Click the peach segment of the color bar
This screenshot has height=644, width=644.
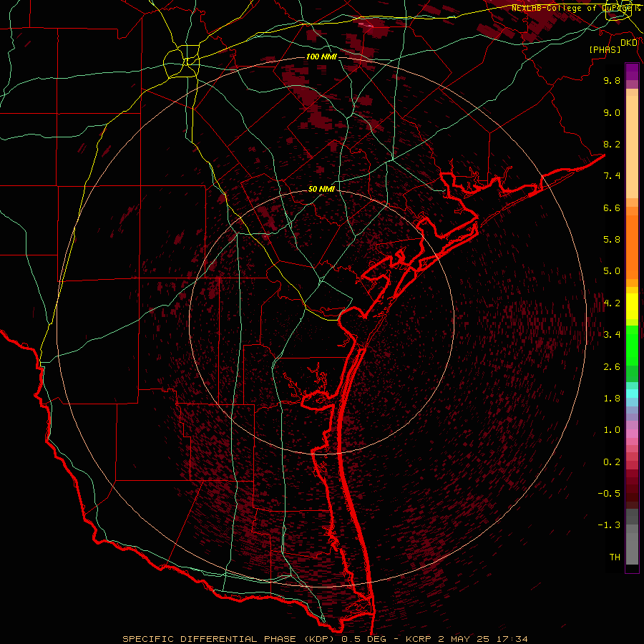(x=632, y=147)
